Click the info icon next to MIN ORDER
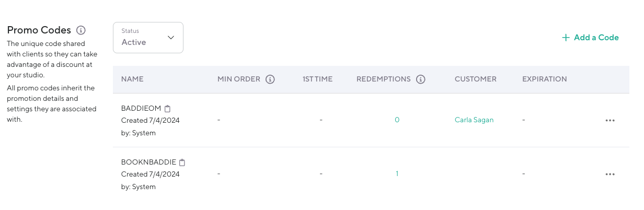 pyautogui.click(x=270, y=79)
